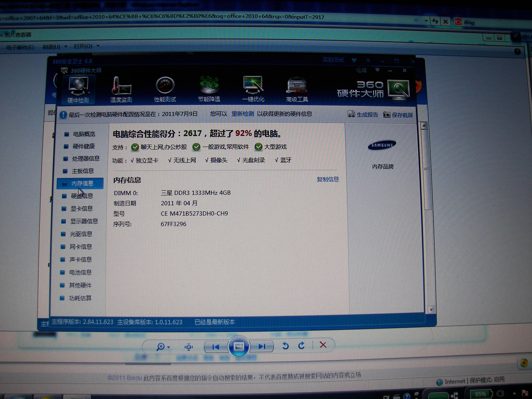Viewport: 532px width, 399px height.
Task: Go to next image in photo viewer
Action: click(x=262, y=346)
